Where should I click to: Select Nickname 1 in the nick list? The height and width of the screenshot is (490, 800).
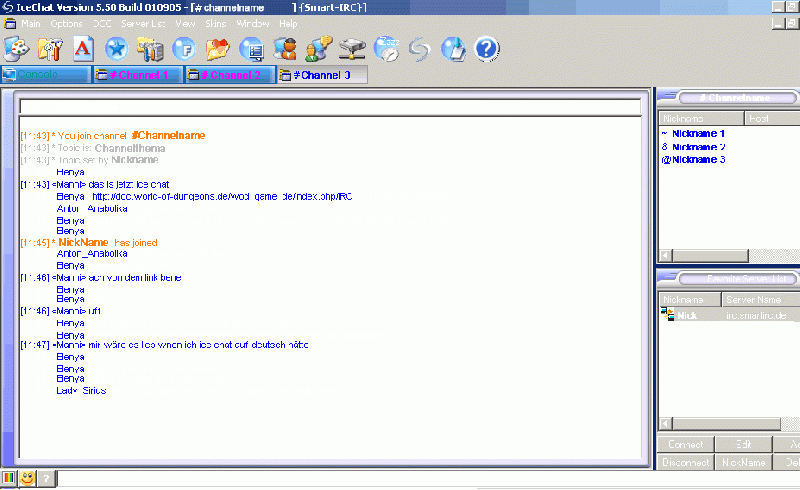coord(698,134)
